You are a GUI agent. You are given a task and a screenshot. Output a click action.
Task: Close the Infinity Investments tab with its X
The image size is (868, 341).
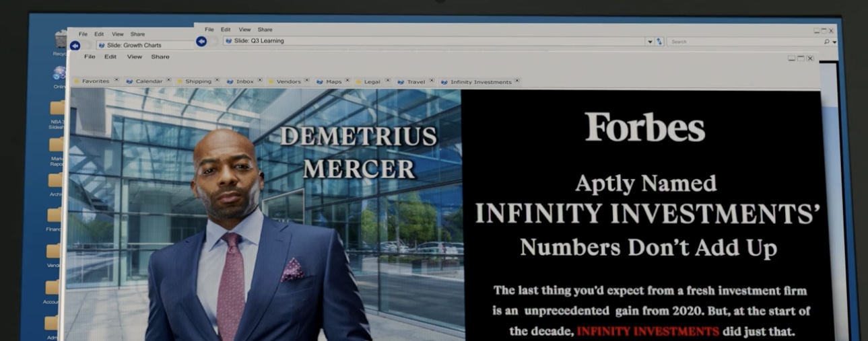click(517, 81)
